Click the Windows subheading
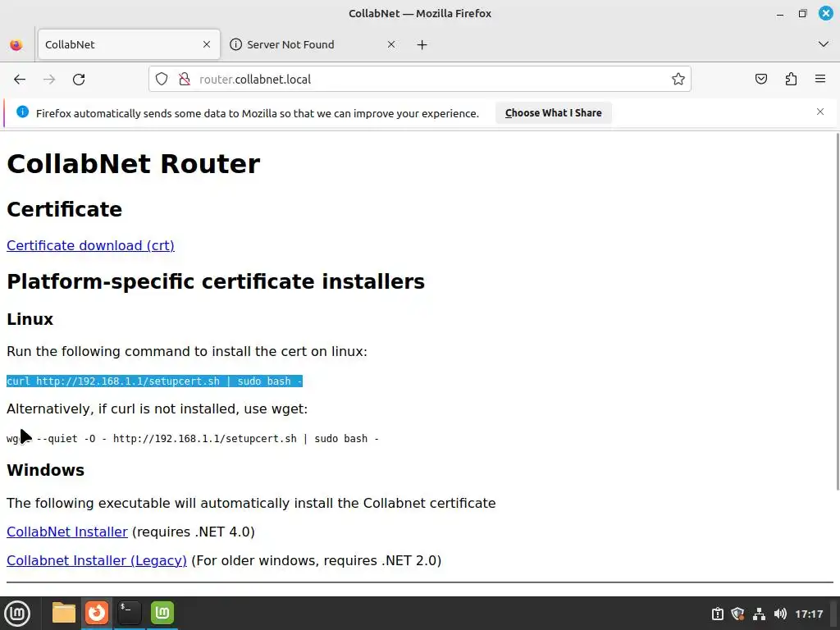 tap(46, 470)
